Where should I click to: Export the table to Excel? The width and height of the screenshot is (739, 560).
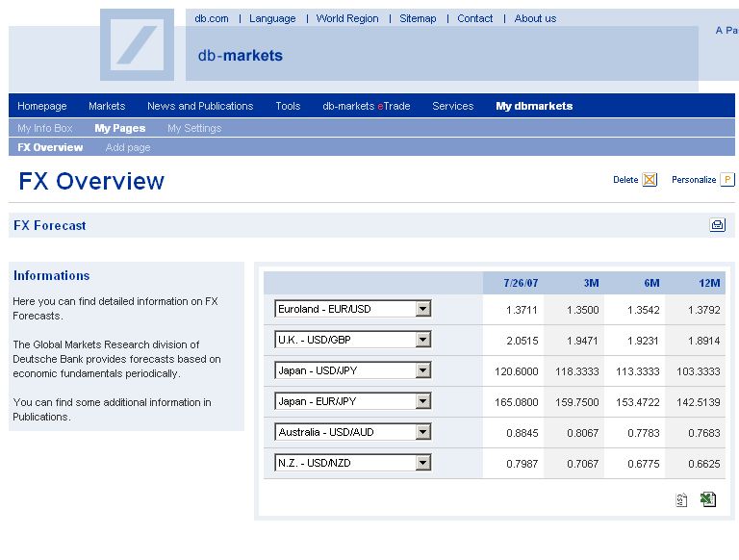tap(708, 499)
